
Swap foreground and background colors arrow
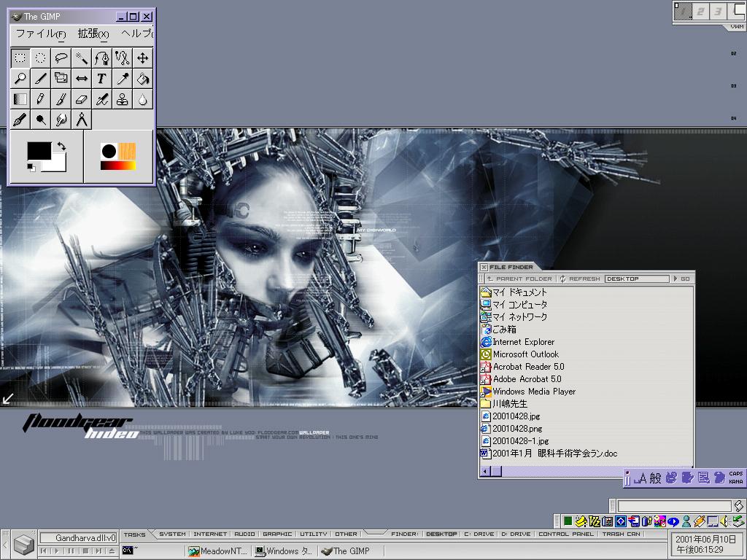pyautogui.click(x=61, y=146)
